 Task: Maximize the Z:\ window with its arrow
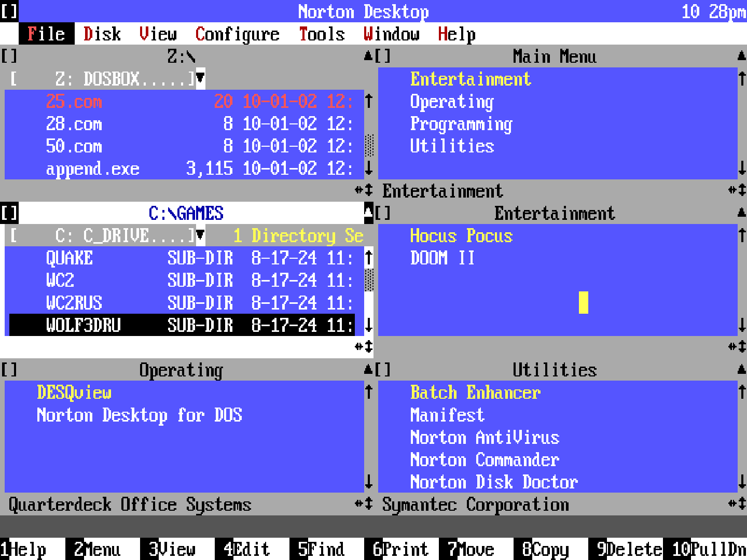(x=368, y=56)
